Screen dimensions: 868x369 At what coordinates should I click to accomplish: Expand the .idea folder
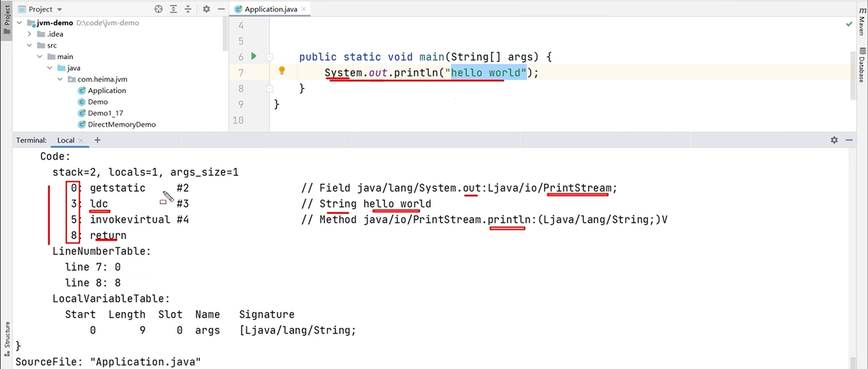[29, 34]
